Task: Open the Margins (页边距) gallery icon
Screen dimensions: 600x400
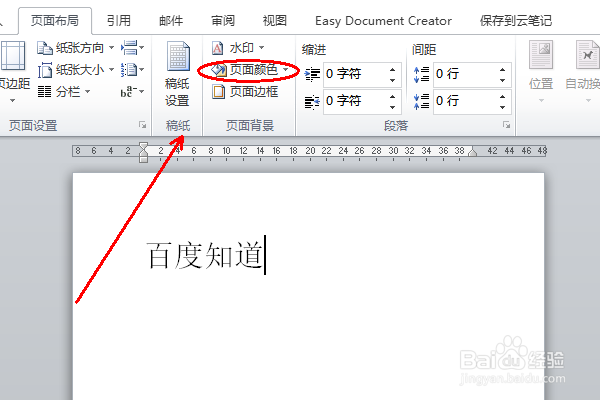Action: point(13,56)
